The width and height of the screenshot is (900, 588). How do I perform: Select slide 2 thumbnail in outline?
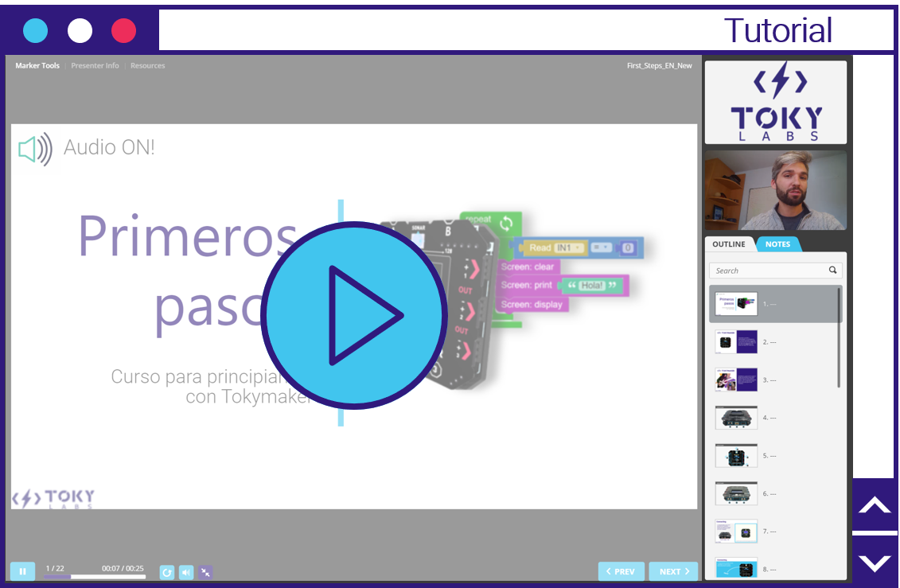pyautogui.click(x=736, y=341)
